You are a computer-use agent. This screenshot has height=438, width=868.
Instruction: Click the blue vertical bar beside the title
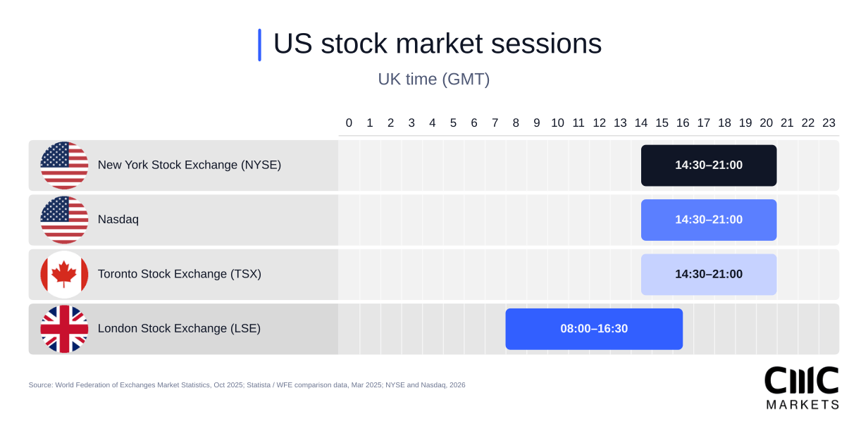259,44
